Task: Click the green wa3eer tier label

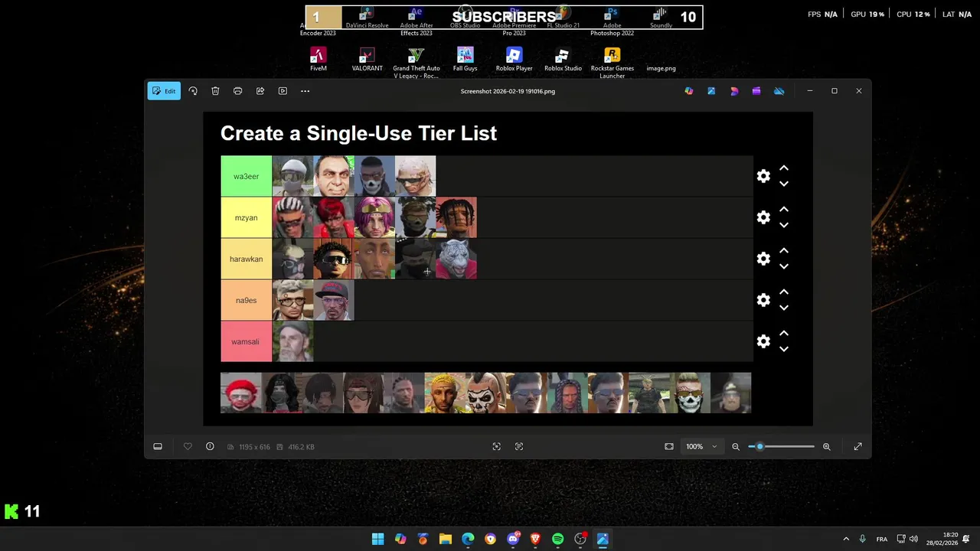Action: [247, 176]
